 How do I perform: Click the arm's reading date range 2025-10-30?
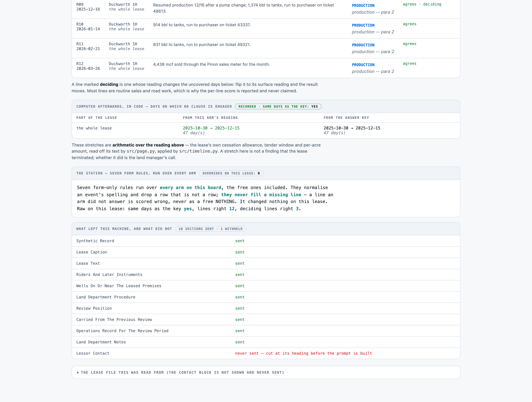tap(211, 128)
